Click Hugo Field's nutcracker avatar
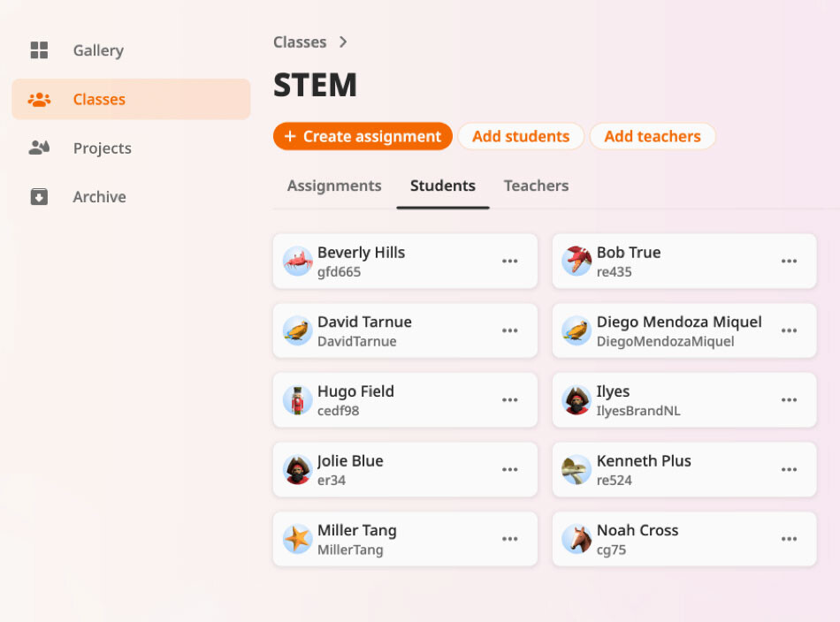This screenshot has width=840, height=622. point(297,400)
